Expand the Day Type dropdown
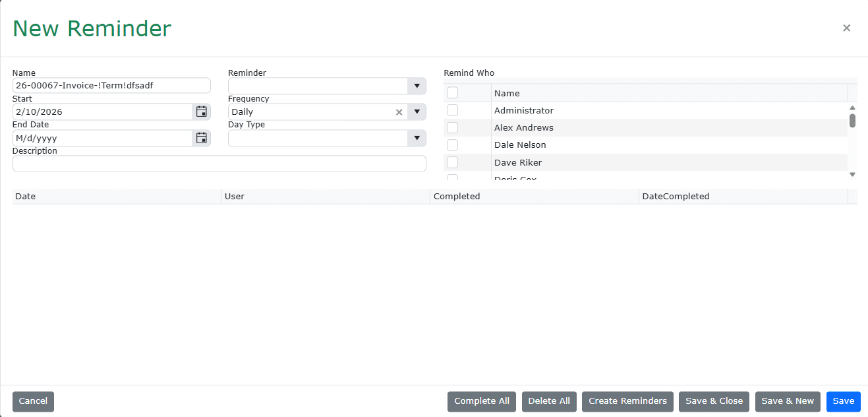 coord(417,138)
